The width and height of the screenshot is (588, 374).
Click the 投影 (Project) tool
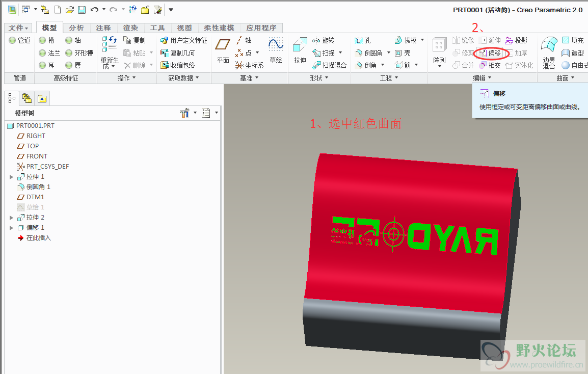tap(516, 40)
